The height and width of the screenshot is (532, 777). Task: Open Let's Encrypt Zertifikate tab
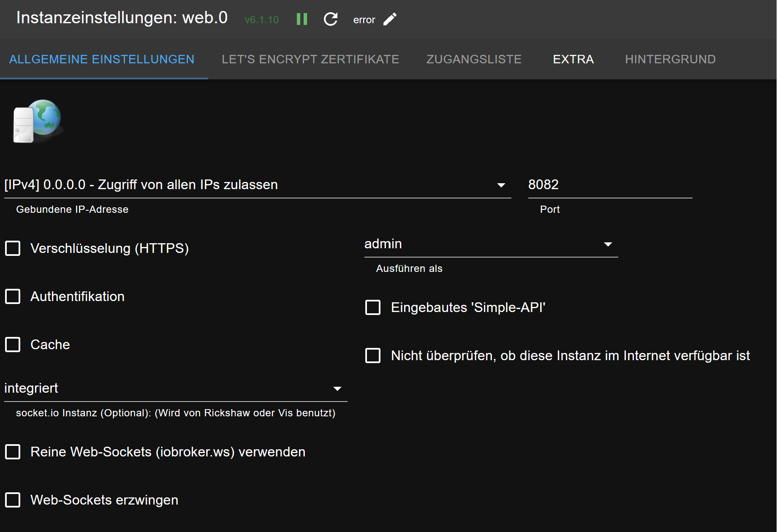point(310,59)
